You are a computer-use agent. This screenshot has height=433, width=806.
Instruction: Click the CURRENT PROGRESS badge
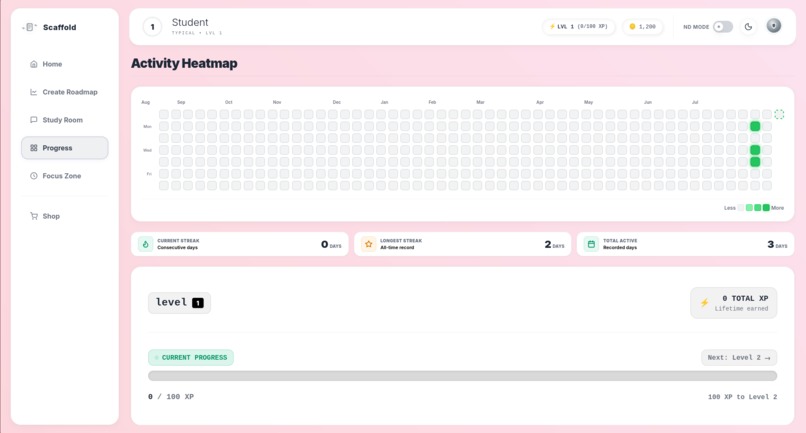click(x=191, y=357)
